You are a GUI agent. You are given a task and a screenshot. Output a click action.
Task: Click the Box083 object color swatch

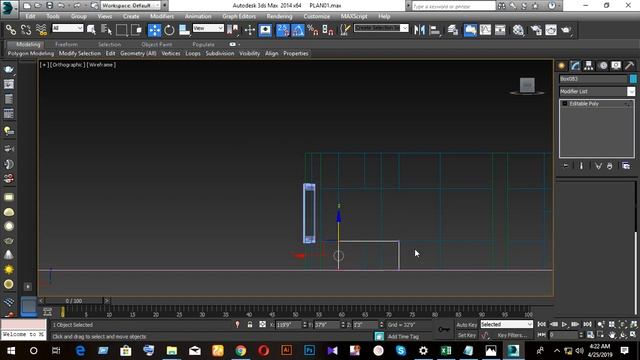(x=633, y=79)
